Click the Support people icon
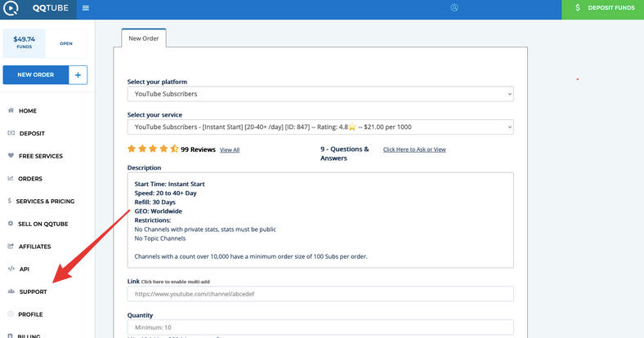Viewport: 644px width, 338px height. (x=11, y=291)
